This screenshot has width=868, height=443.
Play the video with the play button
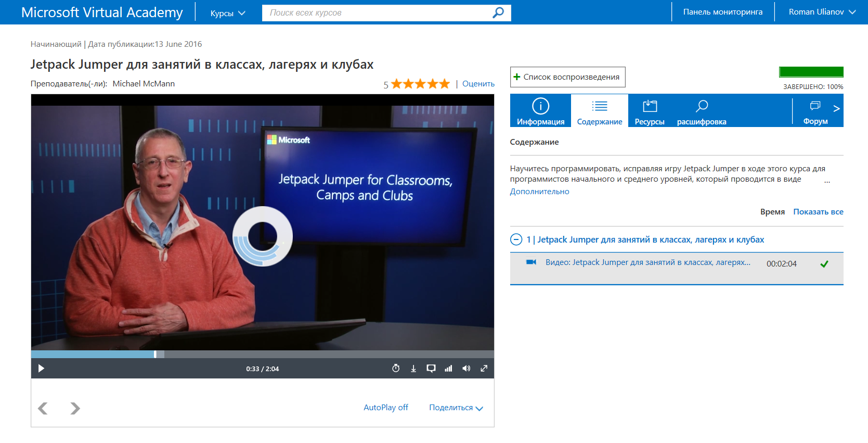click(41, 369)
